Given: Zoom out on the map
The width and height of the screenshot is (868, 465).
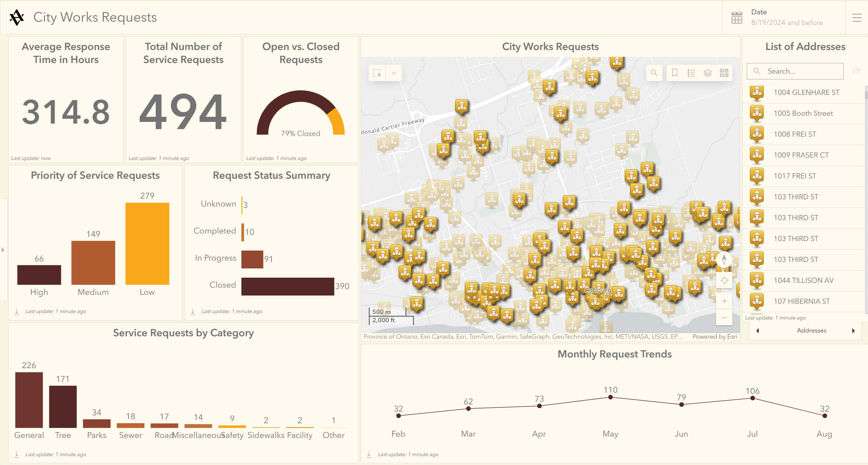Looking at the screenshot, I should pyautogui.click(x=724, y=318).
